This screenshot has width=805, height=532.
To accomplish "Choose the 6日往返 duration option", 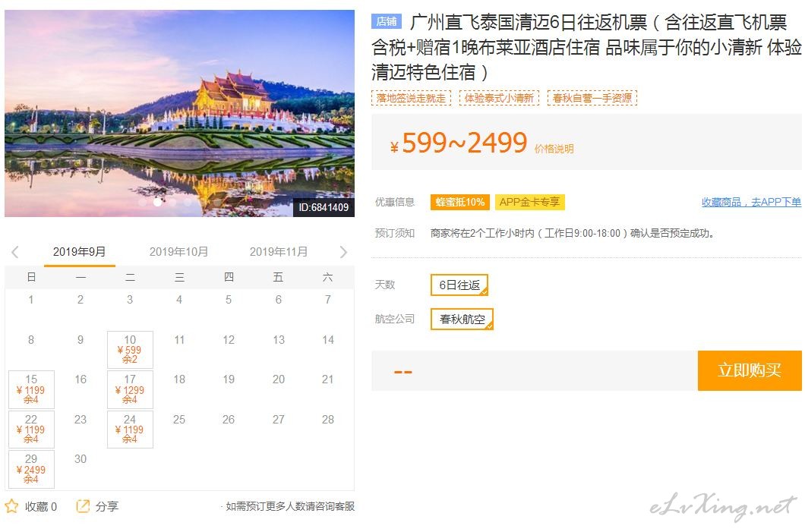I will click(459, 285).
